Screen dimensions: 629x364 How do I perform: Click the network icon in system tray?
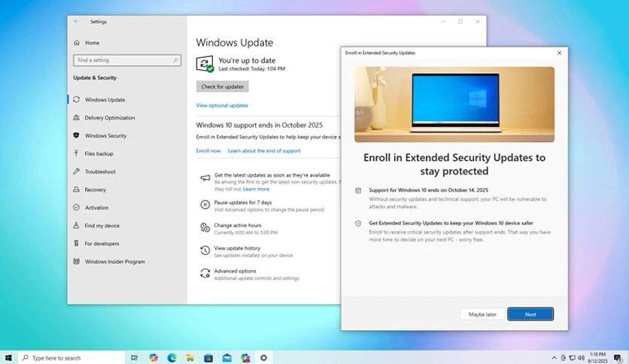click(x=572, y=357)
